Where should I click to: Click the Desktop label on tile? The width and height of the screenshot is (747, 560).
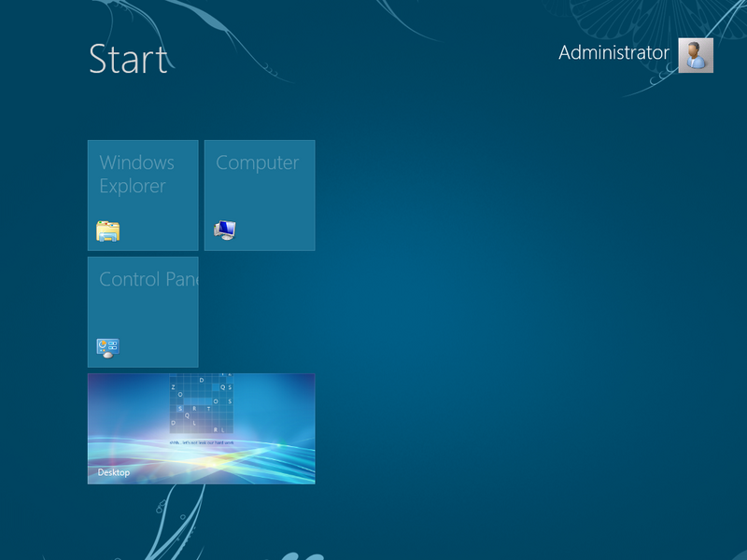(x=113, y=472)
